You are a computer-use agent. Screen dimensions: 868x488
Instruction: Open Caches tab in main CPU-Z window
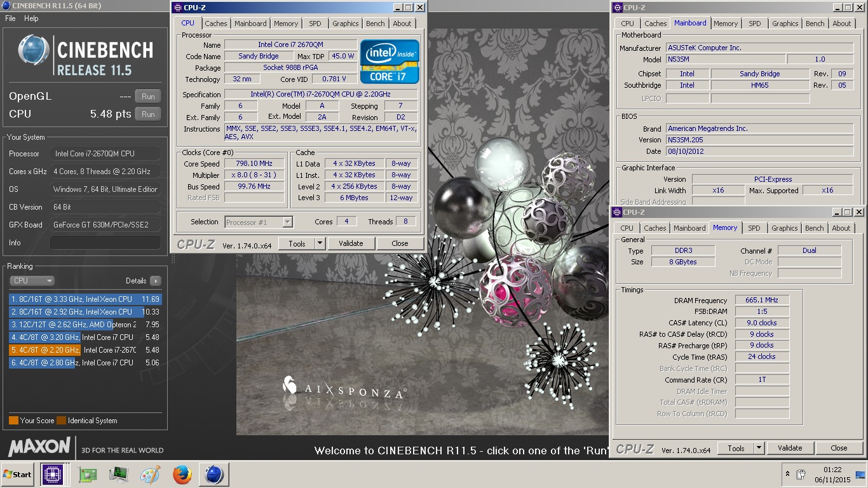pos(215,24)
